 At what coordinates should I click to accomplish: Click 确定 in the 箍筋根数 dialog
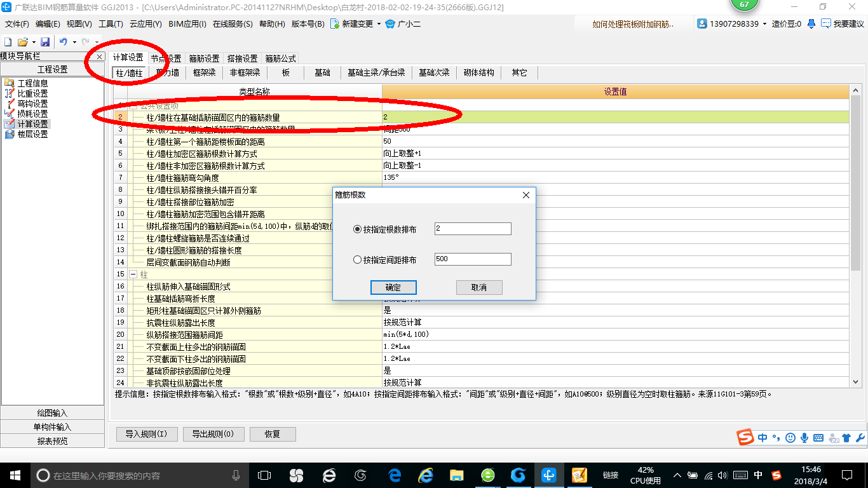pyautogui.click(x=393, y=287)
